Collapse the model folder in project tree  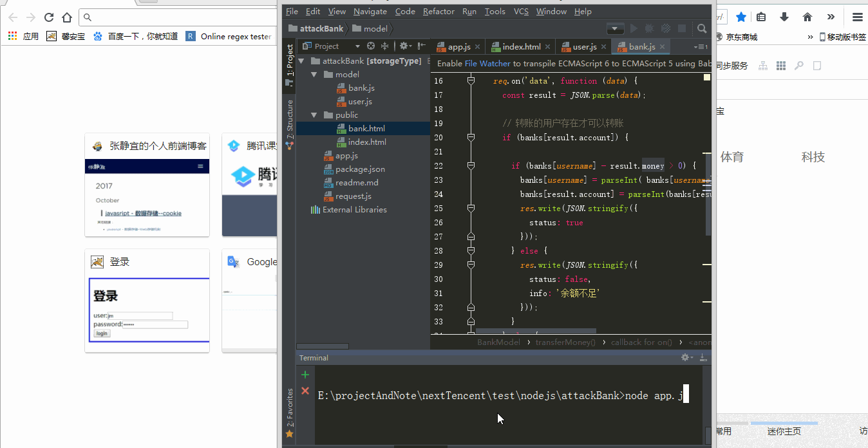(x=314, y=75)
